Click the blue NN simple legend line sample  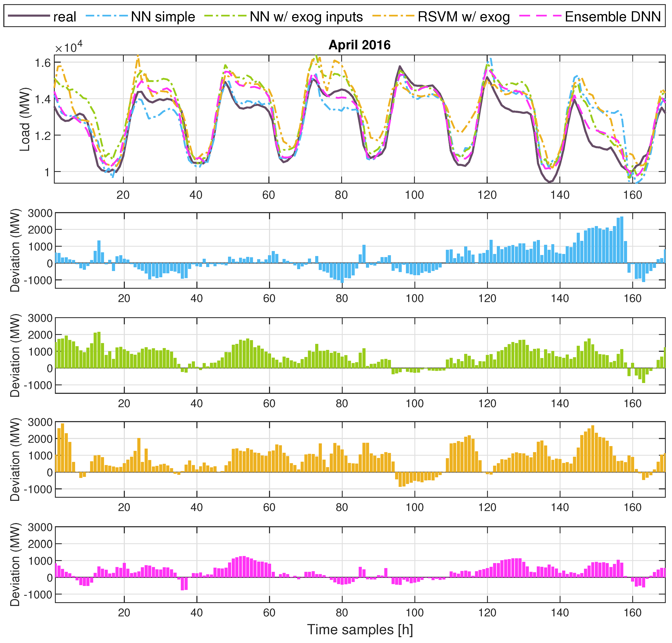pyautogui.click(x=107, y=16)
